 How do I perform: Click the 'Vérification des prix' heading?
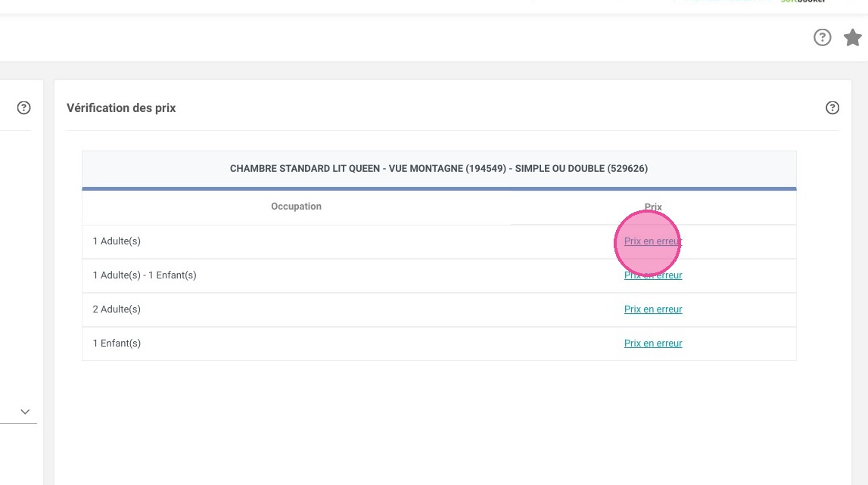pyautogui.click(x=121, y=108)
